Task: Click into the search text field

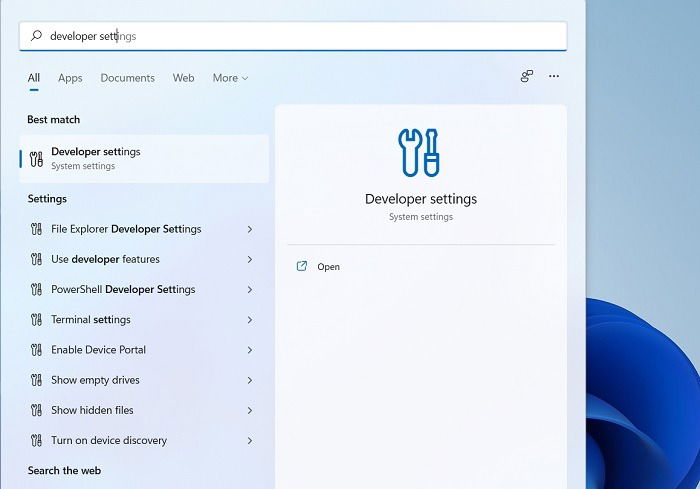Action: click(x=293, y=36)
